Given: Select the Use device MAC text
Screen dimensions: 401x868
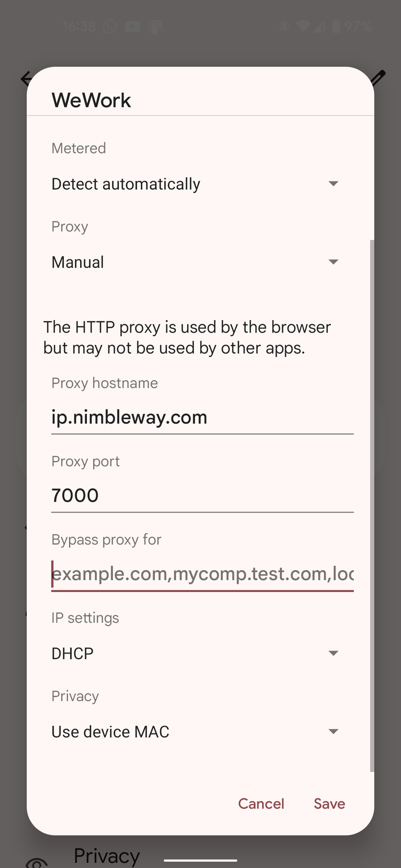Looking at the screenshot, I should click(x=110, y=732).
